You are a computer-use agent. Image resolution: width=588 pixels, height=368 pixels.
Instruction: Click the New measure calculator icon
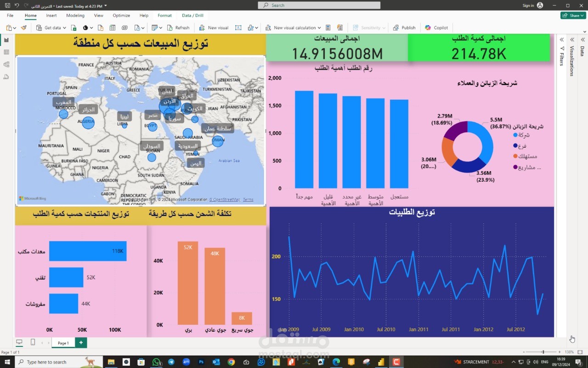point(328,28)
